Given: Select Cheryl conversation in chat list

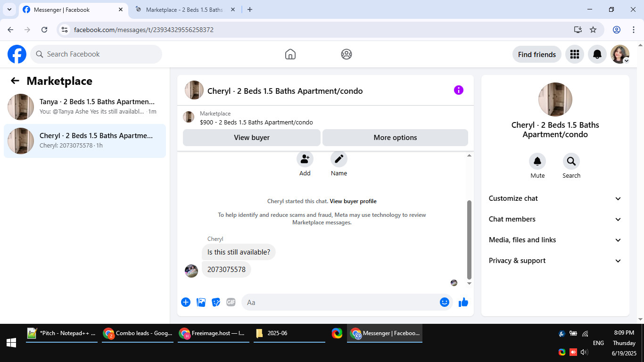Looking at the screenshot, I should tap(85, 141).
